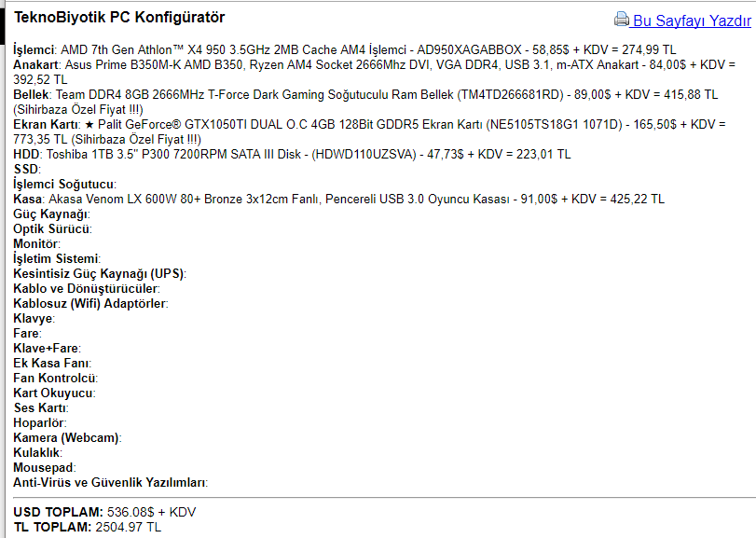Click the Ek Kasa Fanı label
Screen dimensions: 756x538
click(51, 364)
